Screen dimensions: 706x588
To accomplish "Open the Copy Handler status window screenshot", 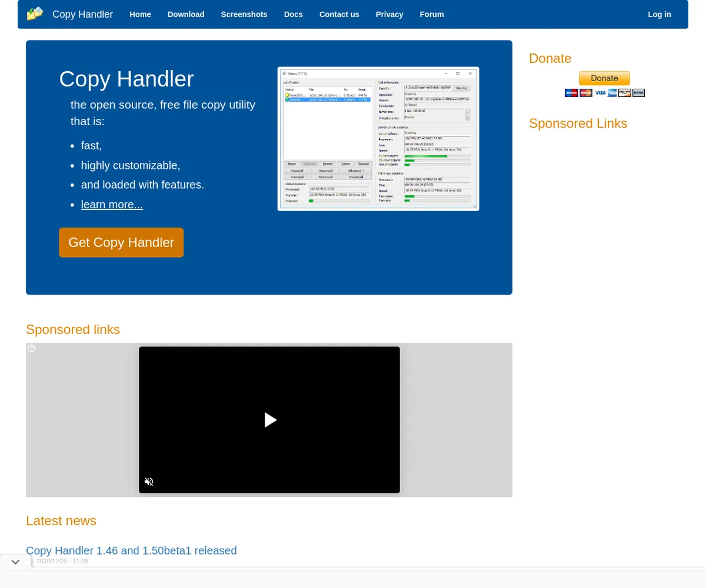I will click(378, 139).
